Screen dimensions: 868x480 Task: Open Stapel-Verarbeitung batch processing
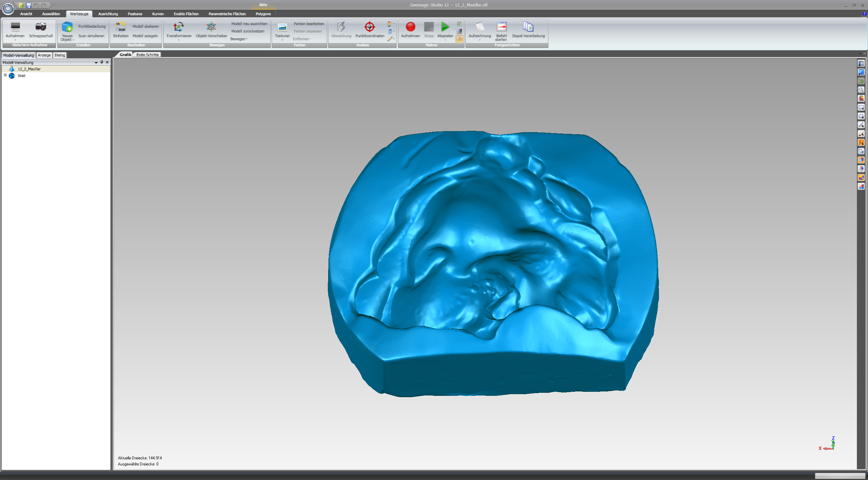point(528,30)
